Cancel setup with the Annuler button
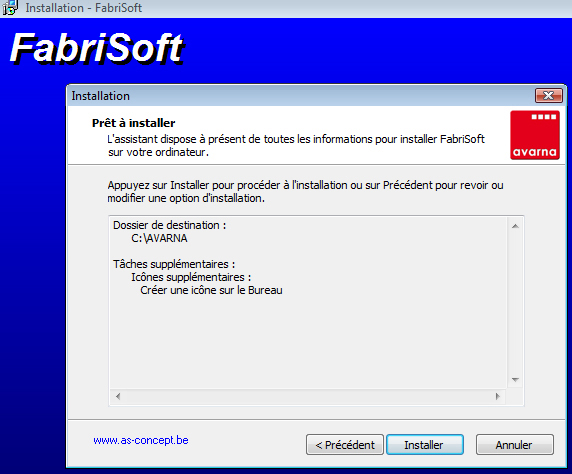The width and height of the screenshot is (572, 474). pyautogui.click(x=514, y=444)
